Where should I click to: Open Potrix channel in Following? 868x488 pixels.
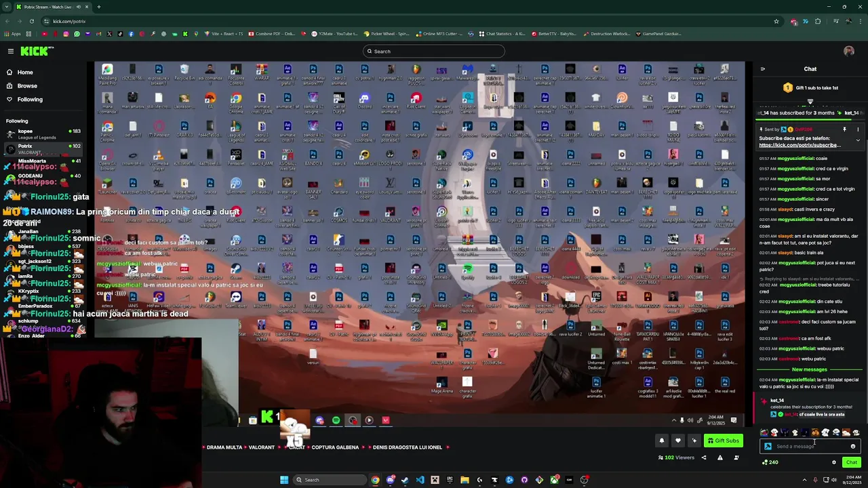[44, 148]
